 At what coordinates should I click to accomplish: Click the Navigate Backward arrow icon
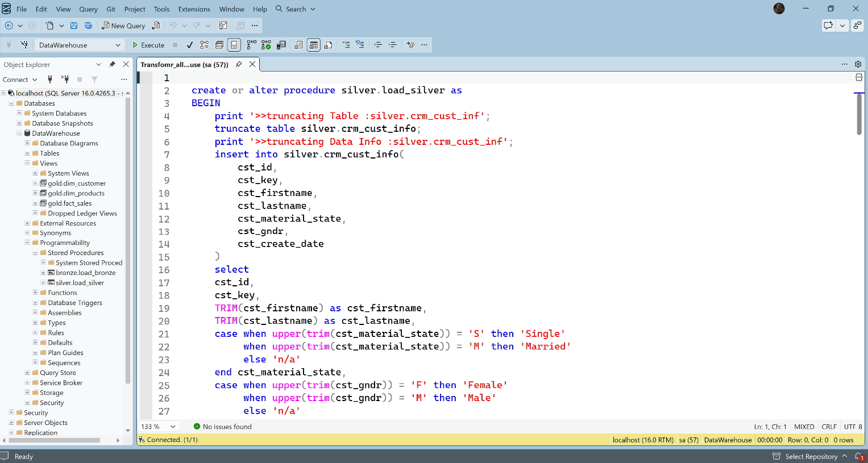pyautogui.click(x=9, y=26)
